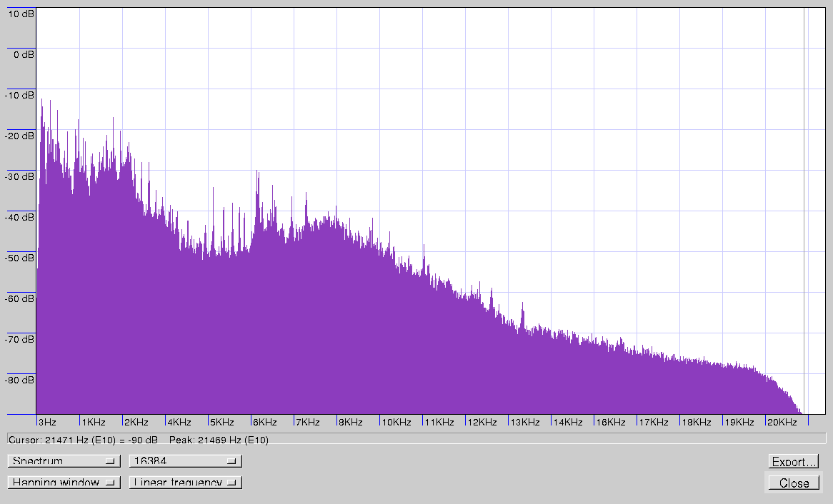Image resolution: width=833 pixels, height=504 pixels.
Task: Expand the 16384 size dropdown
Action: coord(185,460)
